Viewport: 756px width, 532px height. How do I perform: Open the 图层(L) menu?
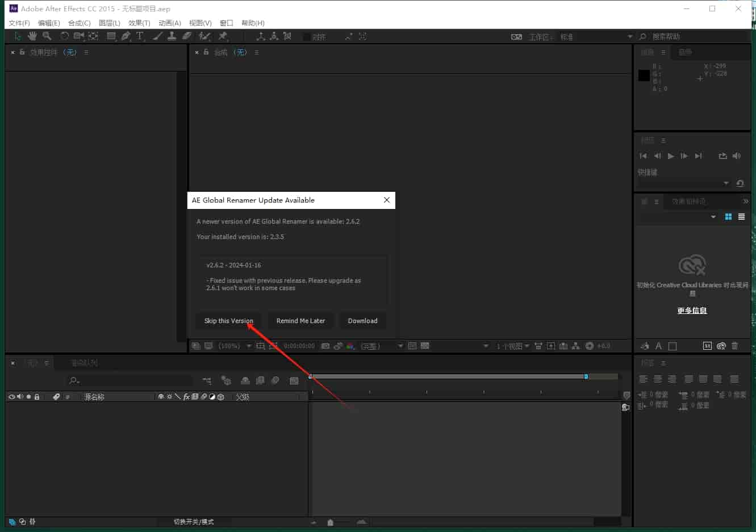coord(110,23)
